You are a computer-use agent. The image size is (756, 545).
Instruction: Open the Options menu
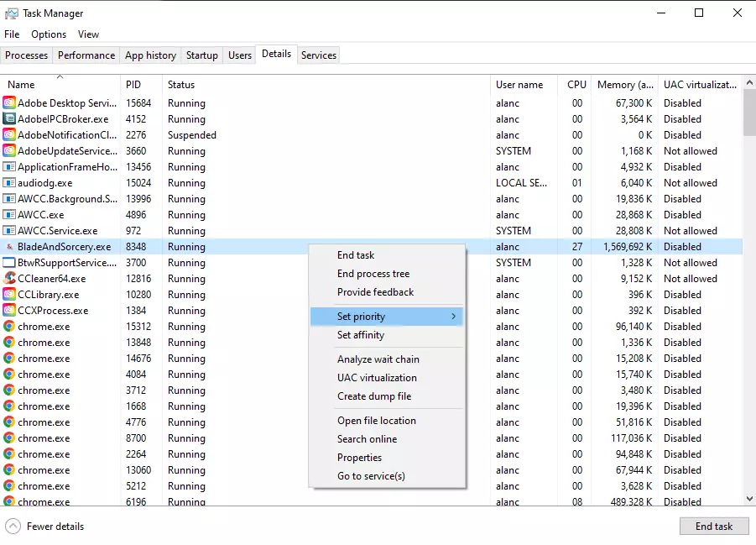click(49, 34)
